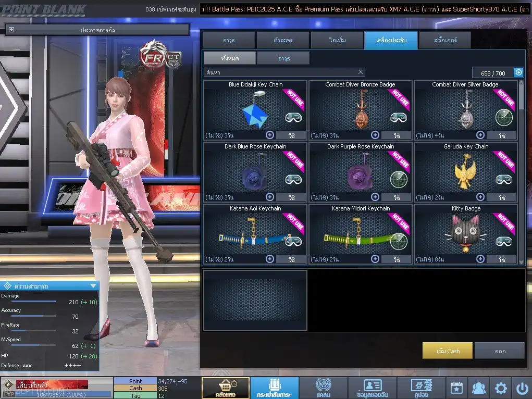This screenshot has height=399, width=532.
Task: Click use button on Katana Midori Keychain
Action: point(397,259)
